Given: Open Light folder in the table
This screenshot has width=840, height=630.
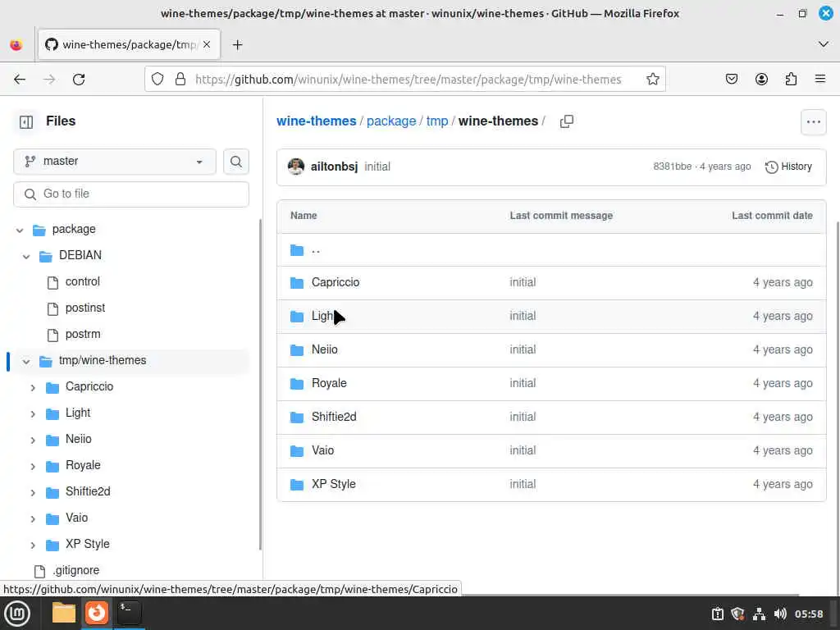Looking at the screenshot, I should (322, 316).
